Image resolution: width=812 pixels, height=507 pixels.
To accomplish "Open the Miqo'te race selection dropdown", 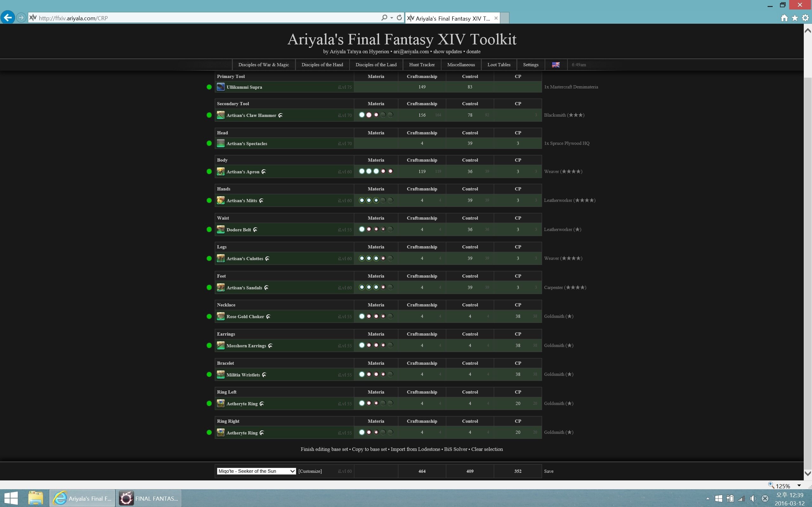I will coord(256,471).
